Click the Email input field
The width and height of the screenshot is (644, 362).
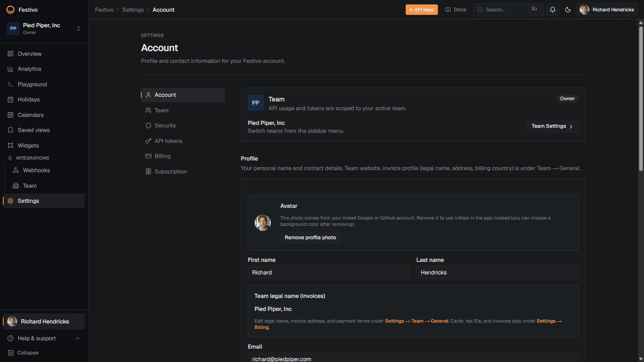413,358
